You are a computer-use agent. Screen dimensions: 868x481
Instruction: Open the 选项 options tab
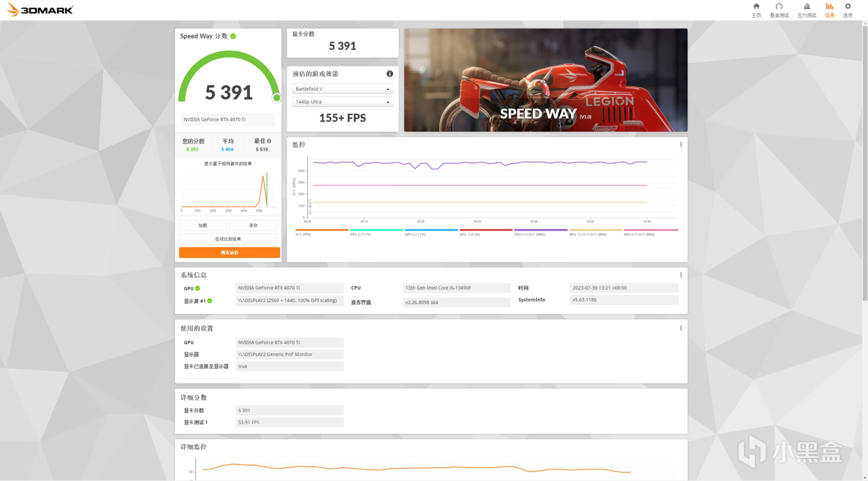click(x=848, y=10)
